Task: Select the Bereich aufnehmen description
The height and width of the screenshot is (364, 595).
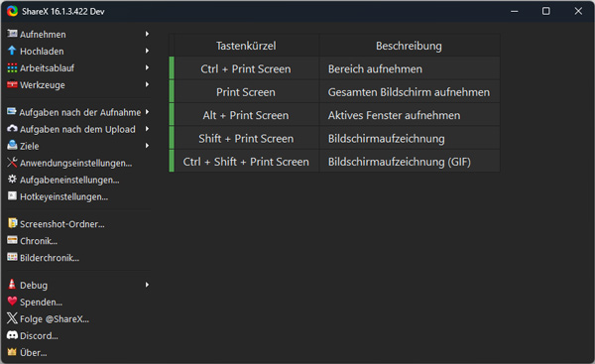Action: [x=410, y=68]
